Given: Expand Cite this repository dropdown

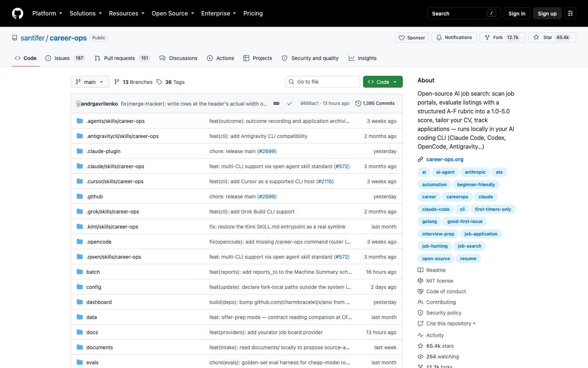Looking at the screenshot, I should (447, 323).
